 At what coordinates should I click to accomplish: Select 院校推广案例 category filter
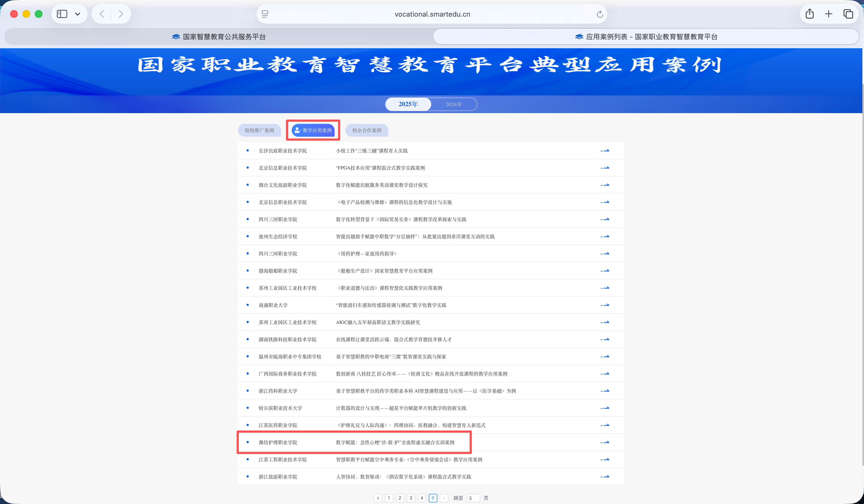point(259,131)
